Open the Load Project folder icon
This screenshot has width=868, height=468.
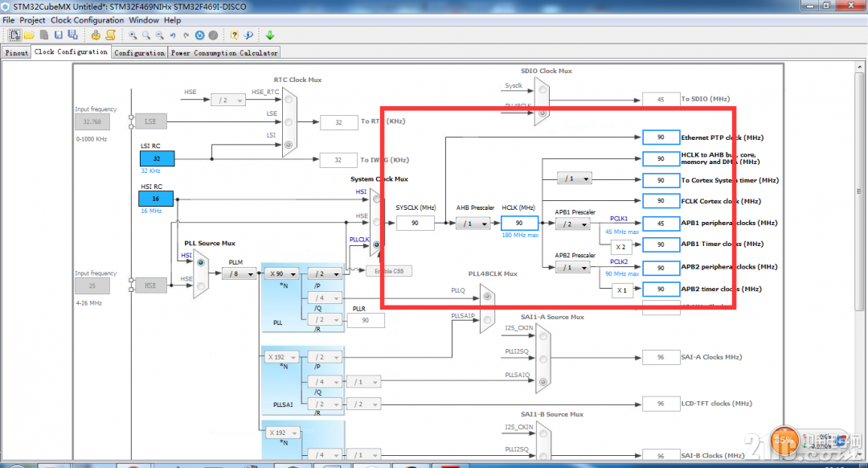(30, 35)
